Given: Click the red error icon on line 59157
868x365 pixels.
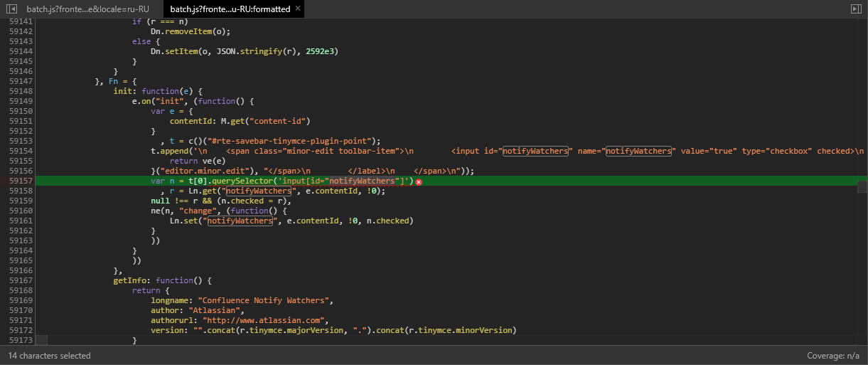Looking at the screenshot, I should 419,182.
